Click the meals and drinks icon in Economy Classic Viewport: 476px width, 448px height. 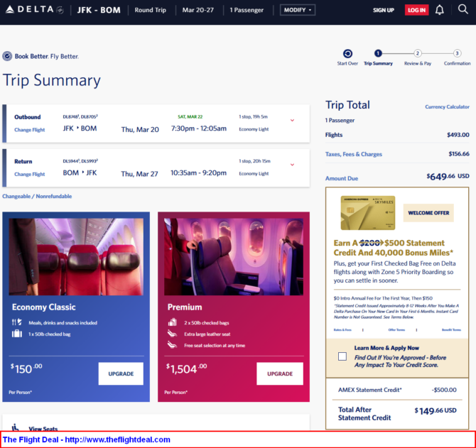[x=17, y=322]
